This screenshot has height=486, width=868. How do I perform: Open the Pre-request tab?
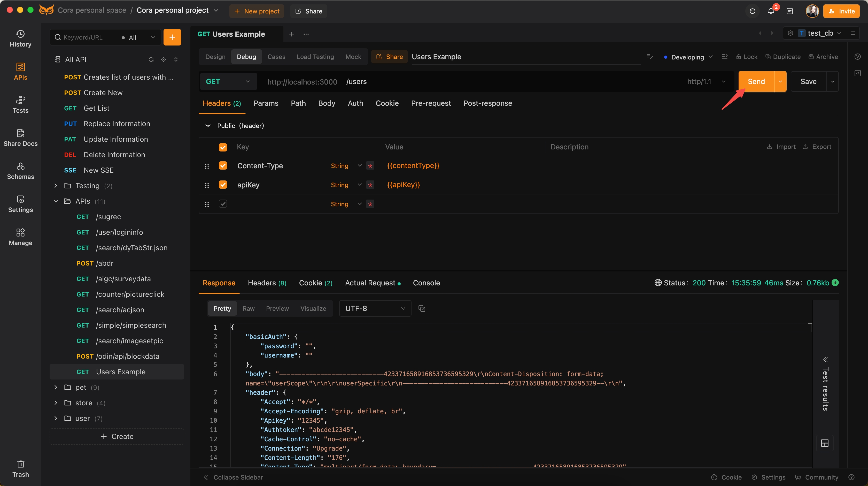[431, 103]
